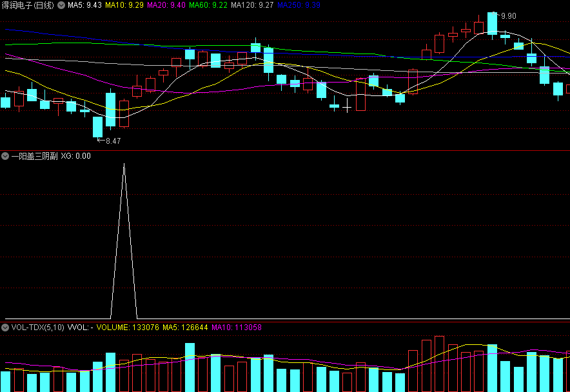Select the MA60: 9.22 label
The image size is (570, 392).
[208, 5]
